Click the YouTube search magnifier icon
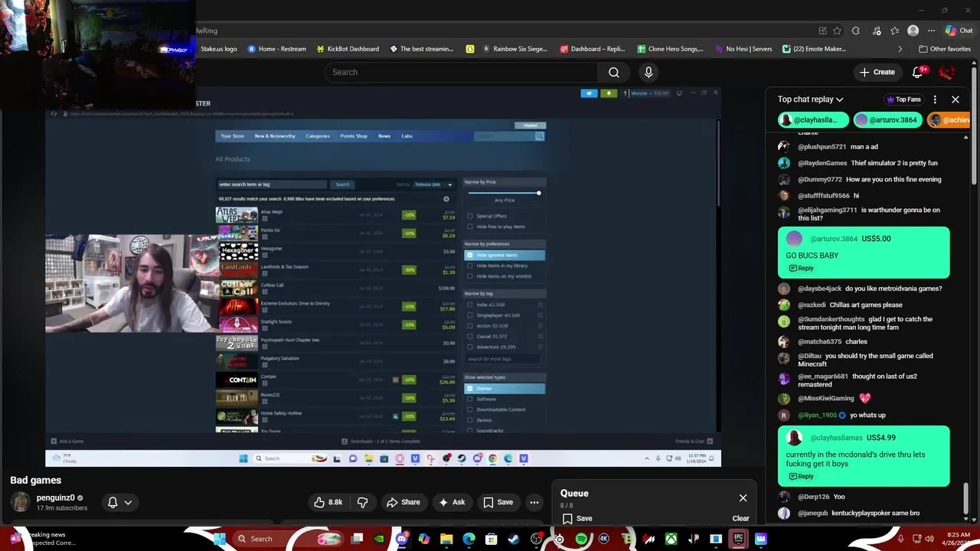This screenshot has height=551, width=980. coord(613,72)
